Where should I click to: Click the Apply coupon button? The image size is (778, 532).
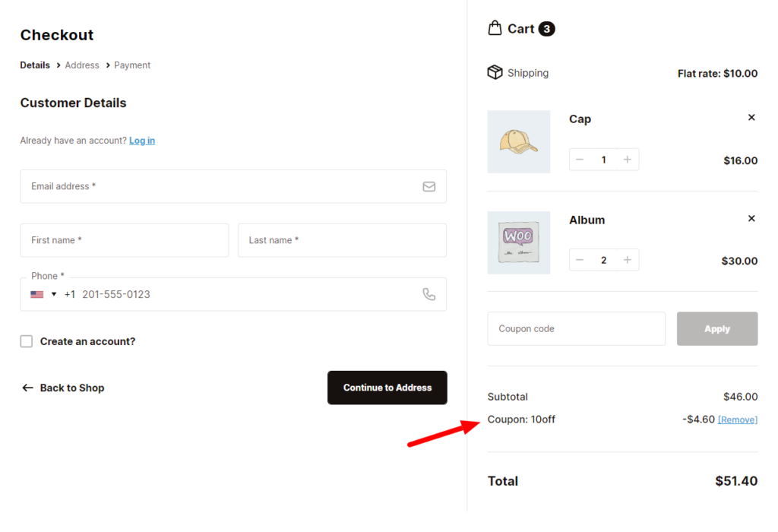click(716, 328)
